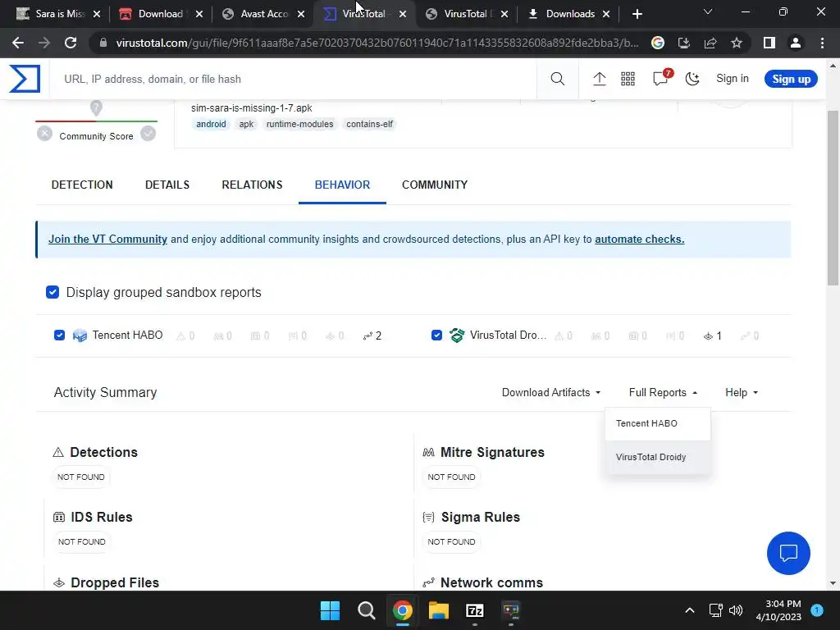Click the Sigma Rules icon
Screen dimensions: 840x630
[428, 518]
